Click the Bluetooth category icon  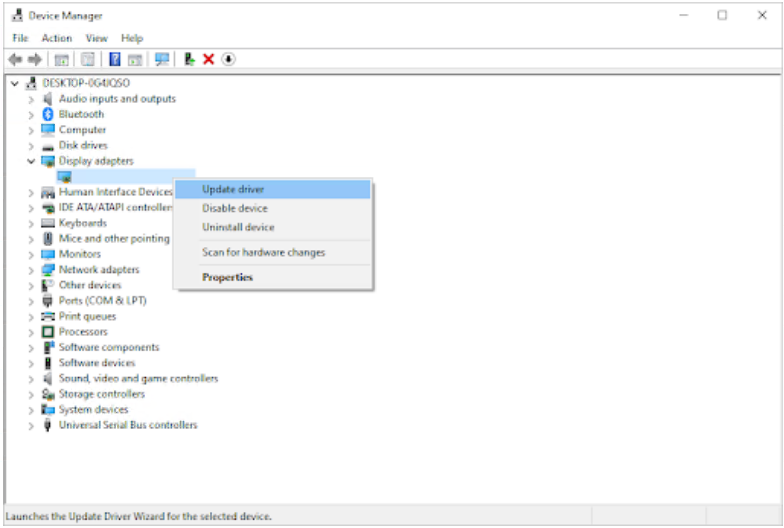pos(48,114)
